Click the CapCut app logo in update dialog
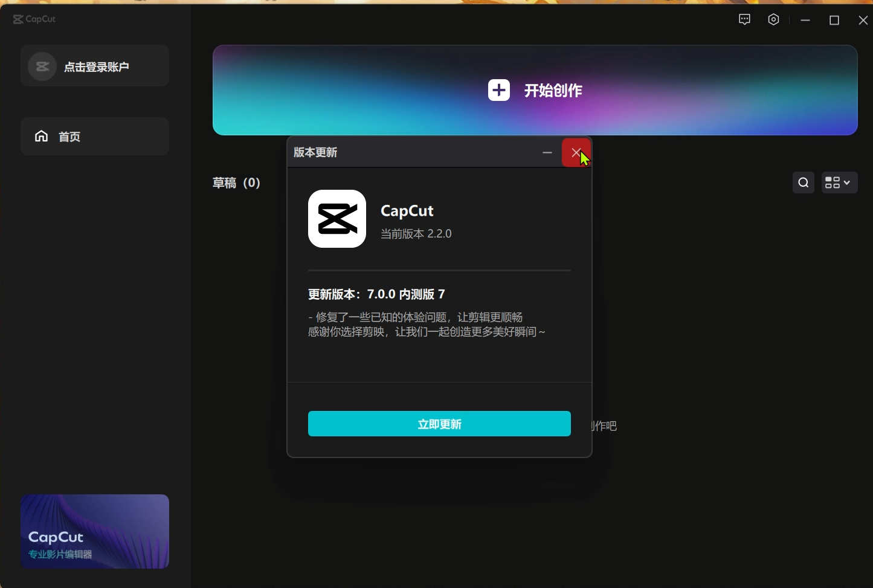873x588 pixels. pyautogui.click(x=337, y=219)
